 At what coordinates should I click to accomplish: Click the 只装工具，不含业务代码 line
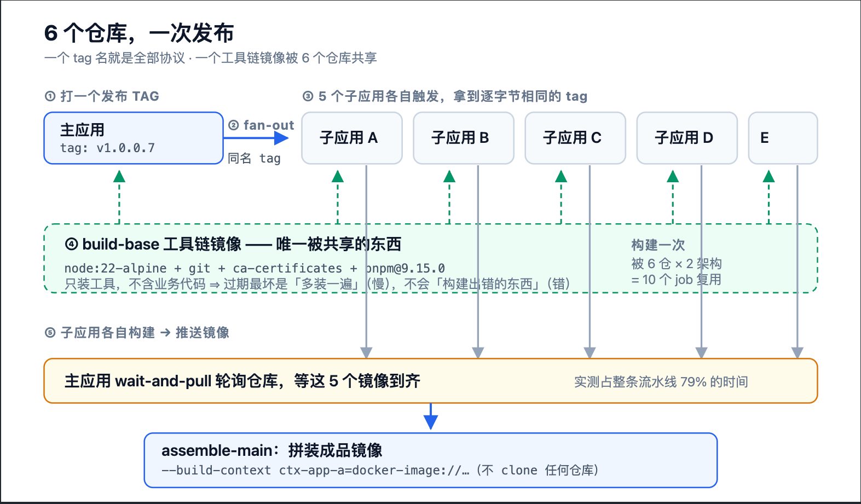tap(317, 283)
